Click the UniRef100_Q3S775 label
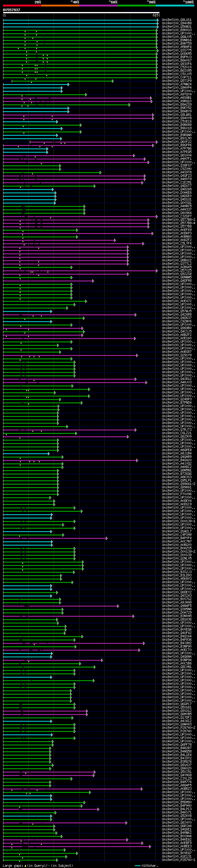This screenshot has width=197, height=868. 177,50
